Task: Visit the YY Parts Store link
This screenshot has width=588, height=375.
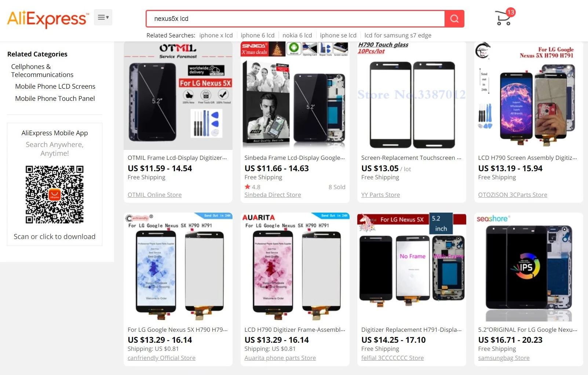Action: pos(380,195)
